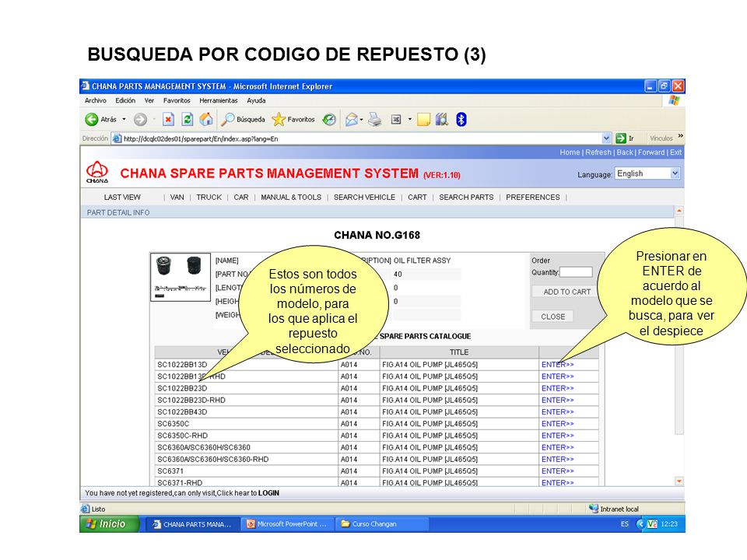Click the LOGIN link in bottom bar
Viewport: 747px width, 560px height.
(x=268, y=493)
